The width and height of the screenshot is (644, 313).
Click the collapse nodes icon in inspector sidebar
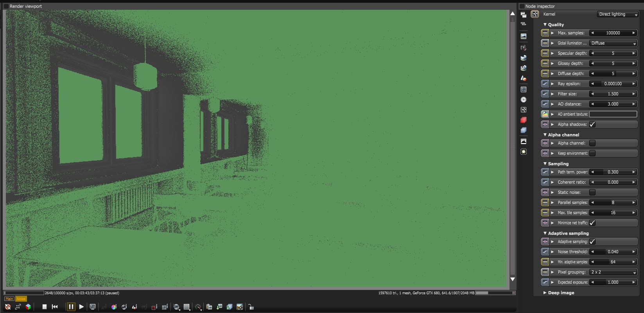[x=524, y=24]
